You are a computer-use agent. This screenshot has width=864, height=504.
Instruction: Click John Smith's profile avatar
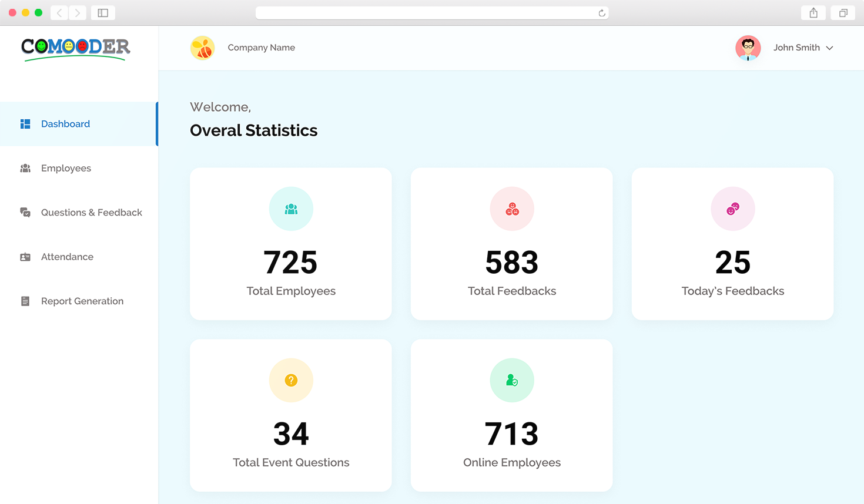pos(748,48)
